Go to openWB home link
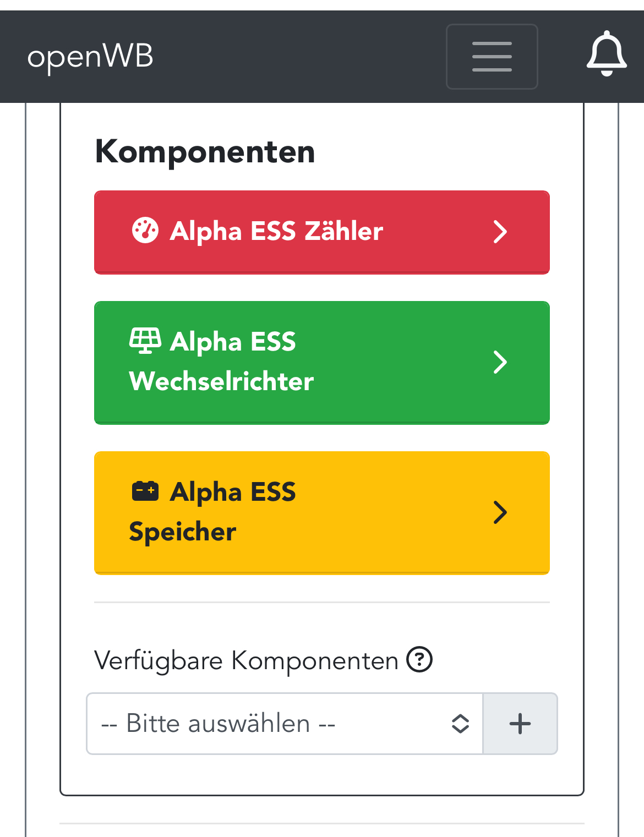 click(x=90, y=57)
